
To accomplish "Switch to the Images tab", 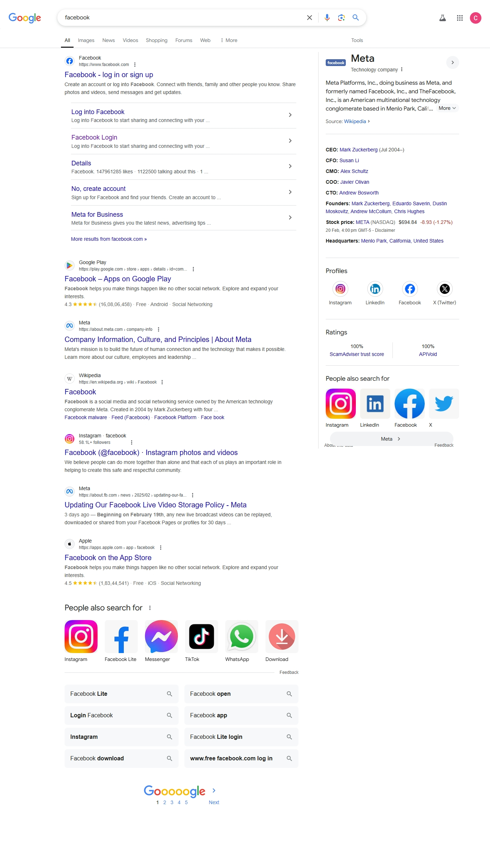I will 86,40.
